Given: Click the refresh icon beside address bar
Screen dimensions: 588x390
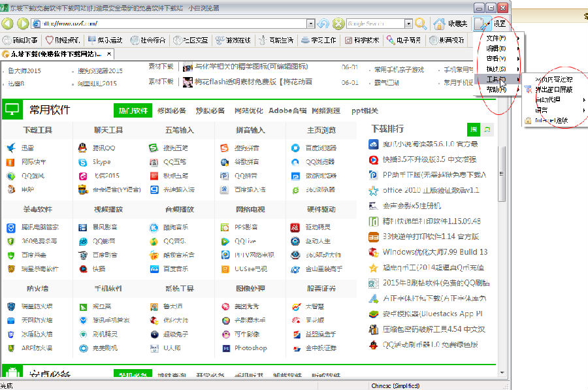Looking at the screenshot, I should (x=323, y=24).
